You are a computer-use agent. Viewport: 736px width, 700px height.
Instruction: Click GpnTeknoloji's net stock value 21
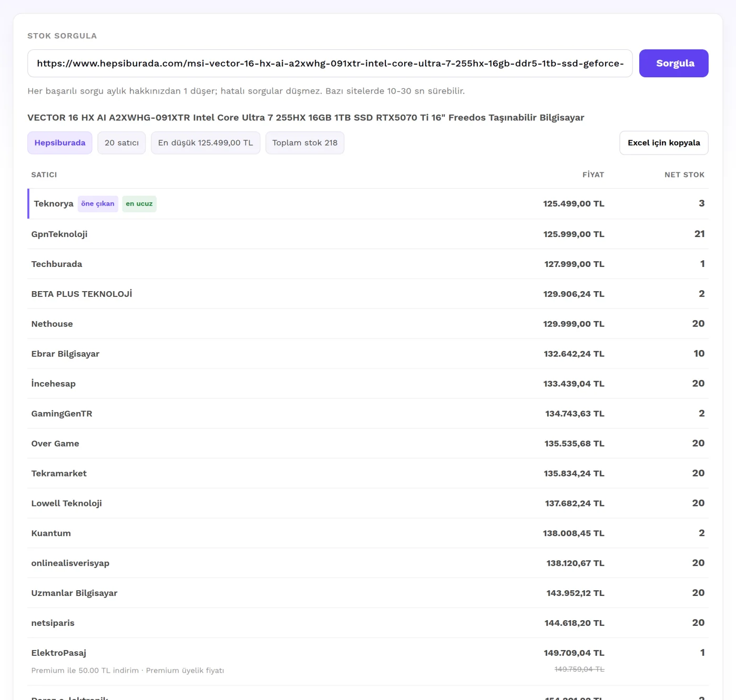tap(699, 234)
